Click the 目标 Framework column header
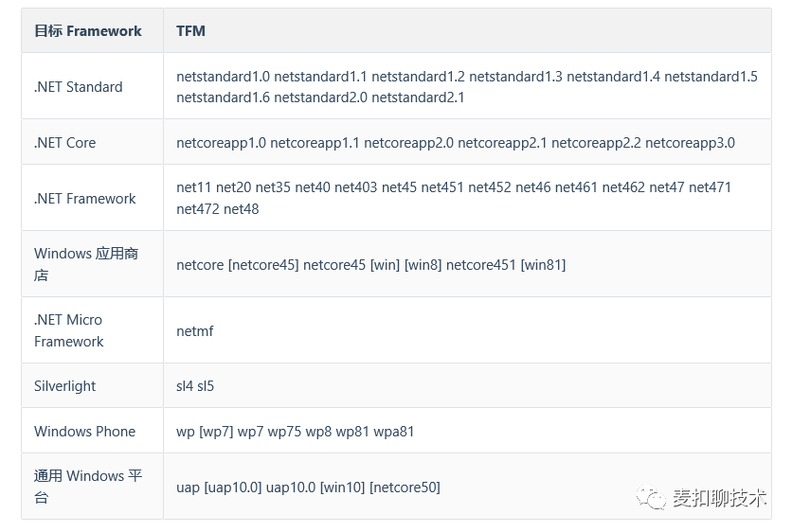 88,31
